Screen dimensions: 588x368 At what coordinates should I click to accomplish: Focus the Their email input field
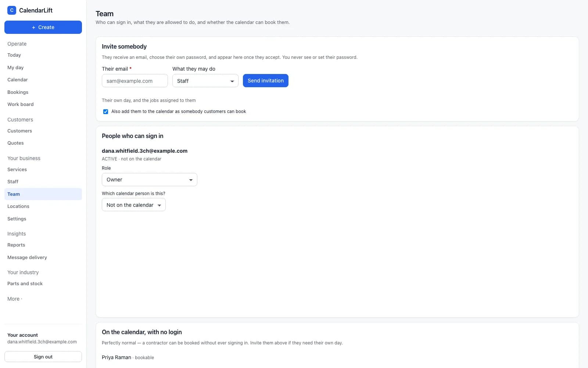coord(135,81)
